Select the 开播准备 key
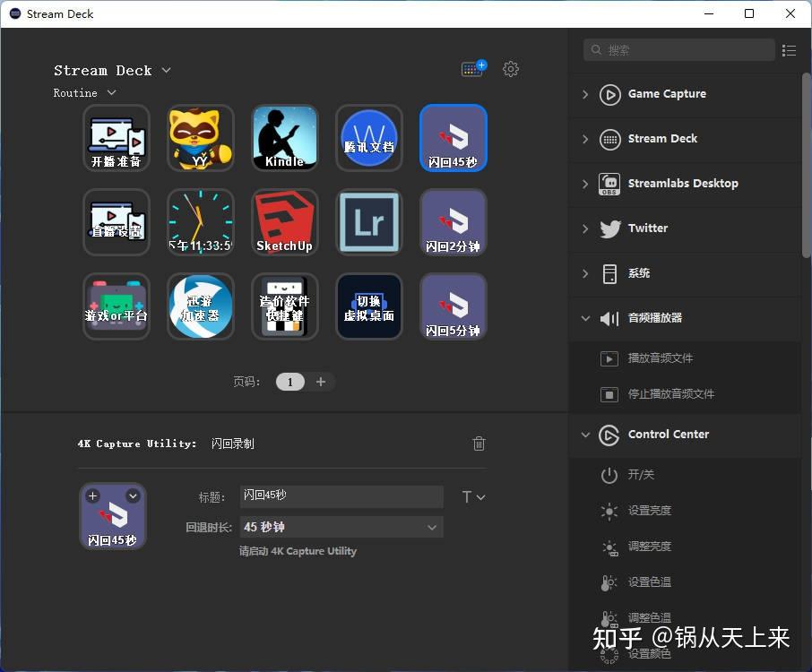Viewport: 812px width, 672px height. point(117,138)
